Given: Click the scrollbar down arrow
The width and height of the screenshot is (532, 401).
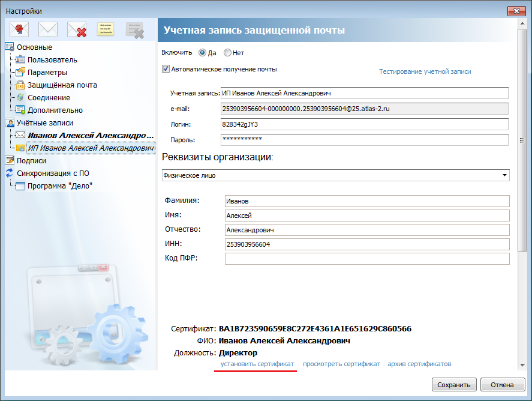Looking at the screenshot, I should pos(522,366).
